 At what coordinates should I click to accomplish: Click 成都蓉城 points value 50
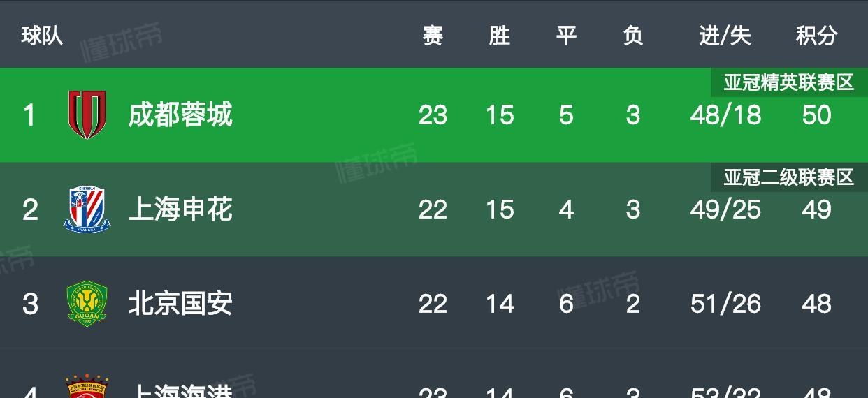point(817,115)
